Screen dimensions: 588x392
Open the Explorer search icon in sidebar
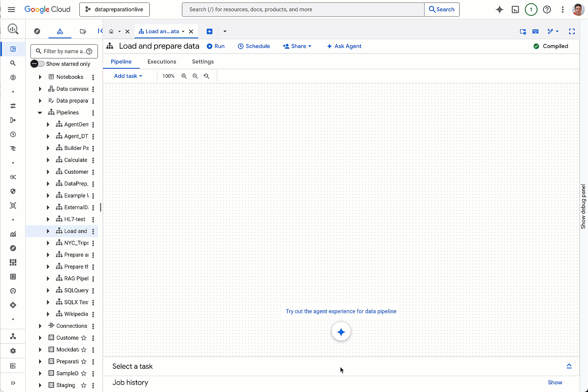coord(13,63)
